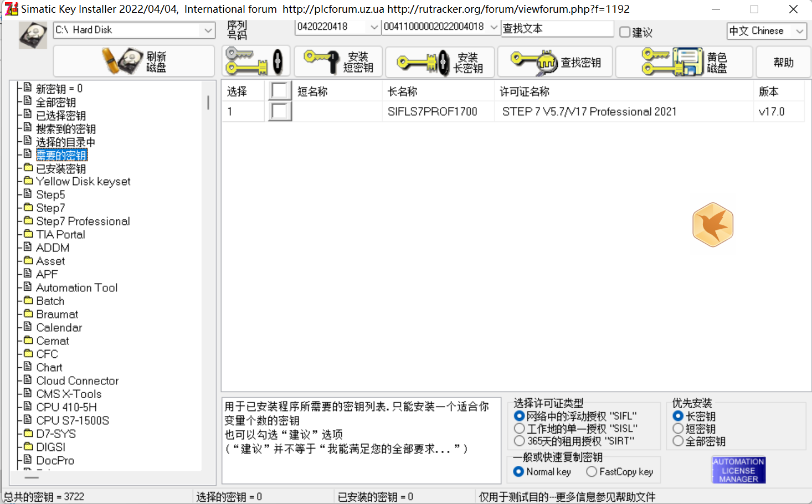This screenshot has width=812, height=504.
Task: Click the find key button
Action: click(554, 61)
